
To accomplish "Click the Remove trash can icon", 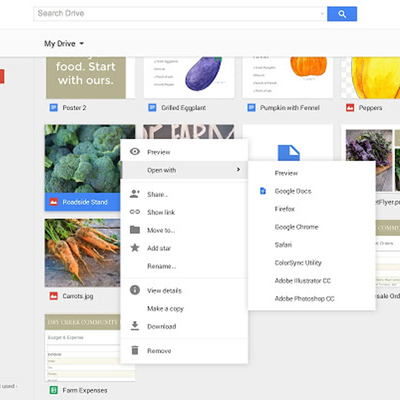I will [x=135, y=350].
